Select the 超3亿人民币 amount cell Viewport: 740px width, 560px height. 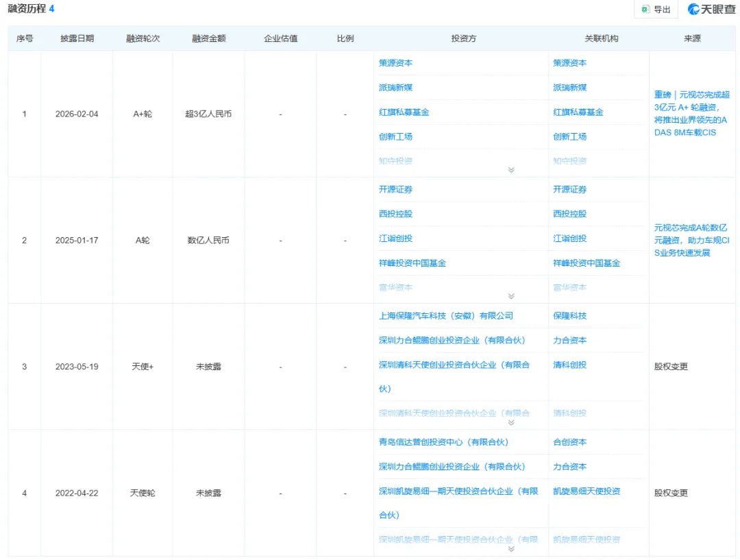point(208,114)
